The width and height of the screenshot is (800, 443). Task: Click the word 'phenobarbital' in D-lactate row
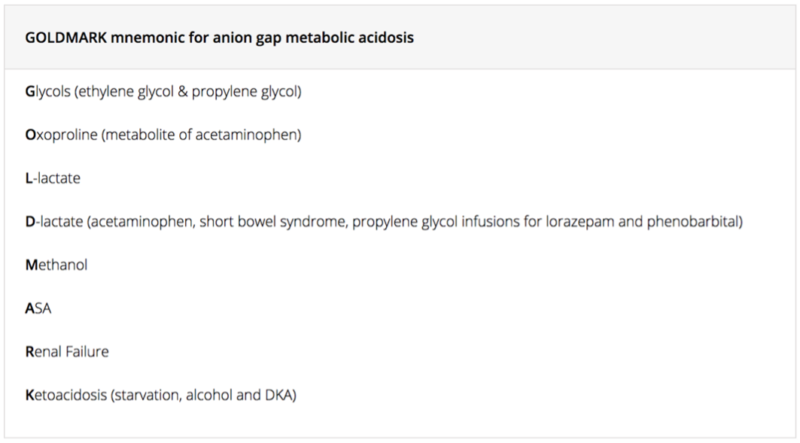pos(692,222)
